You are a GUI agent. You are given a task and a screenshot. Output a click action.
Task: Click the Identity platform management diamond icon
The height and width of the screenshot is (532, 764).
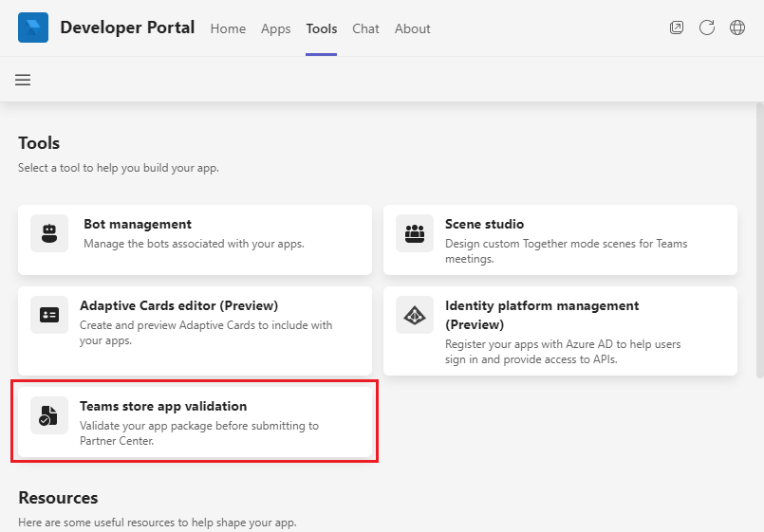[x=415, y=315]
